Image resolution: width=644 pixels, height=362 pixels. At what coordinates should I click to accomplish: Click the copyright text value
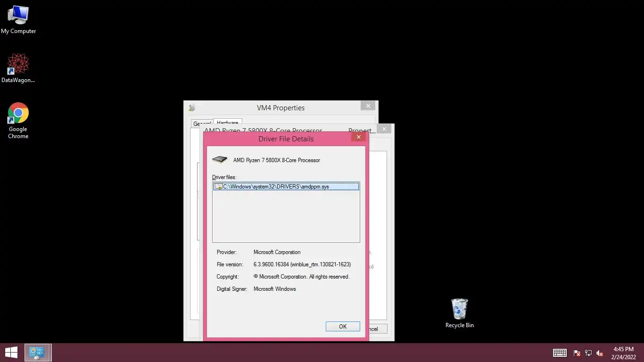301,277
